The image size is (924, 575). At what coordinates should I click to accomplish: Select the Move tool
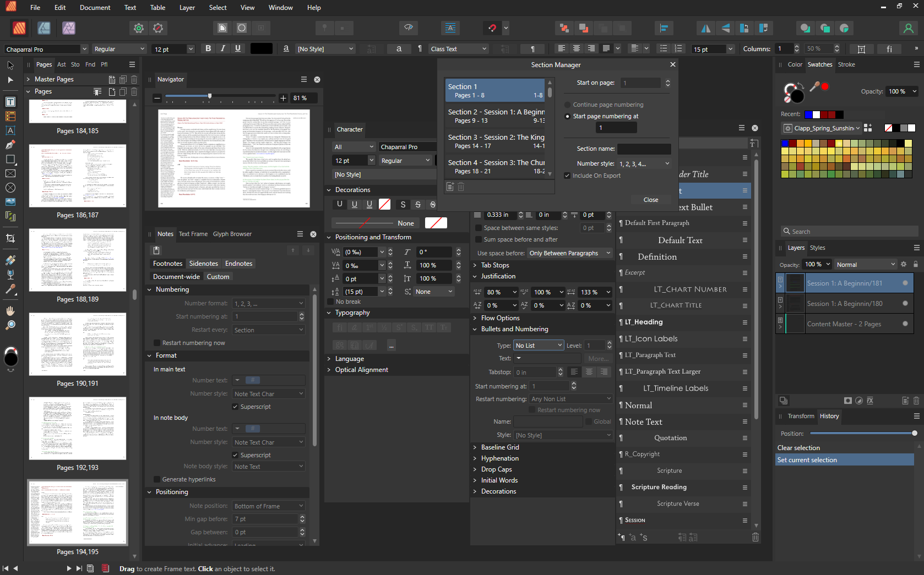point(10,65)
